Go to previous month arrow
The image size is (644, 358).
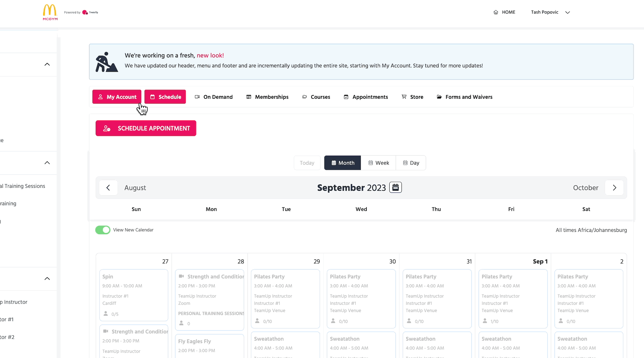click(x=108, y=188)
